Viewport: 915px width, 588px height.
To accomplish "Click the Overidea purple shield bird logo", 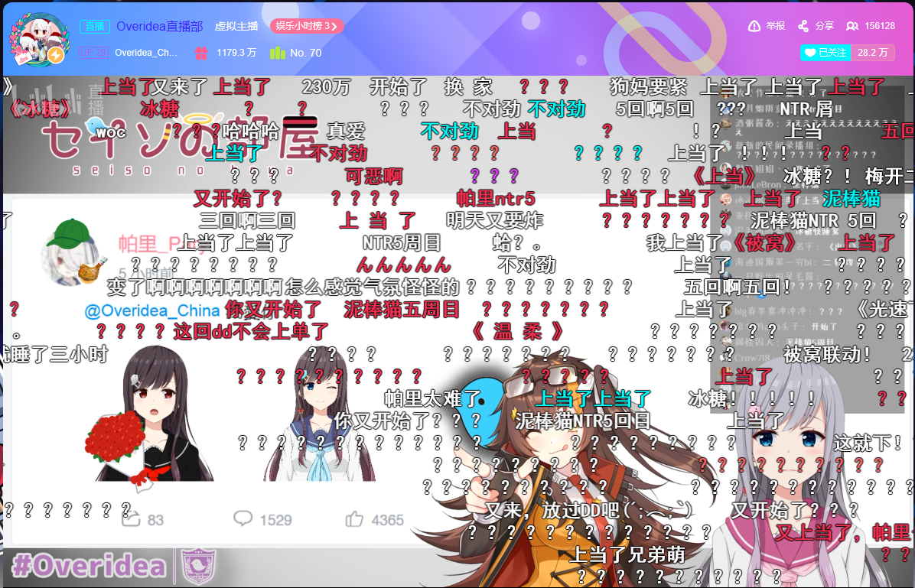I will click(197, 567).
